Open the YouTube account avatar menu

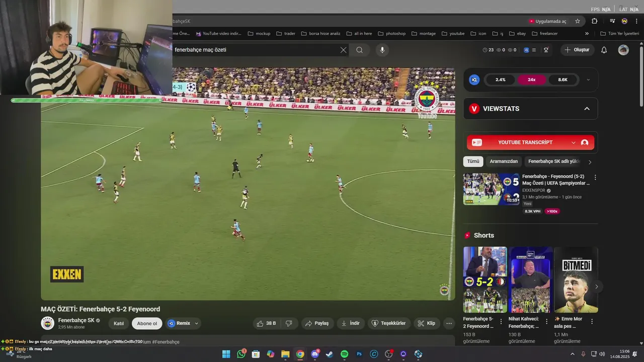623,50
